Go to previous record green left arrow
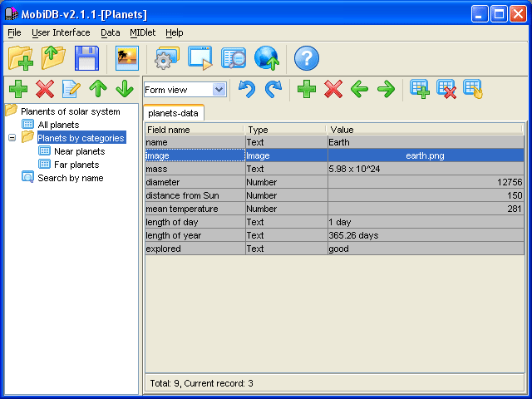 (x=360, y=89)
